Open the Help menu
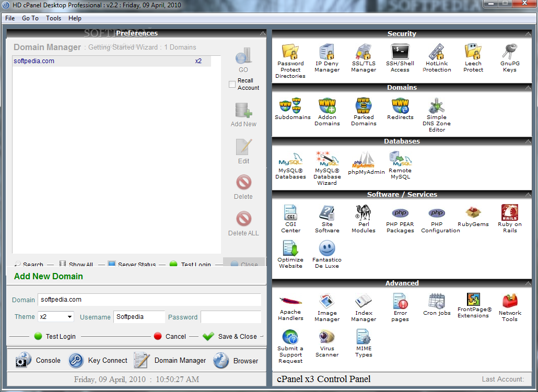The image size is (538, 392). point(75,18)
